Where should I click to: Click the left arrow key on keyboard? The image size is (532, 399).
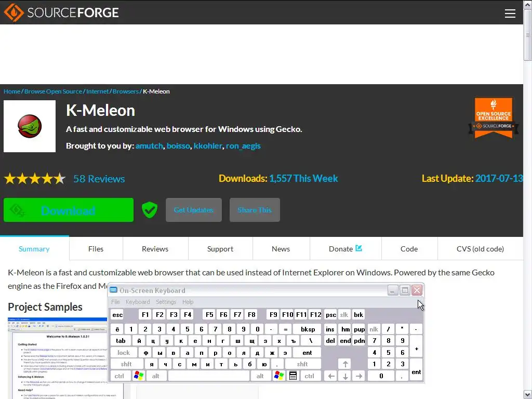[331, 376]
